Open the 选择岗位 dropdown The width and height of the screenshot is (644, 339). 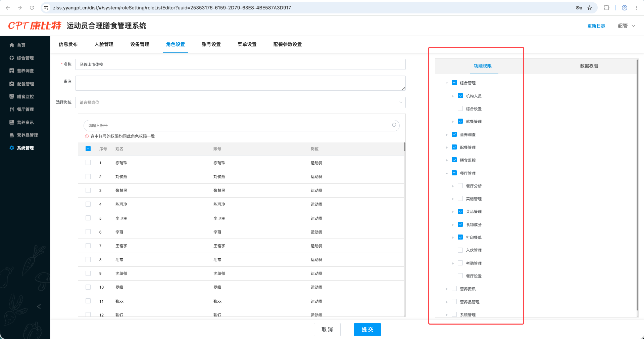click(x=240, y=102)
